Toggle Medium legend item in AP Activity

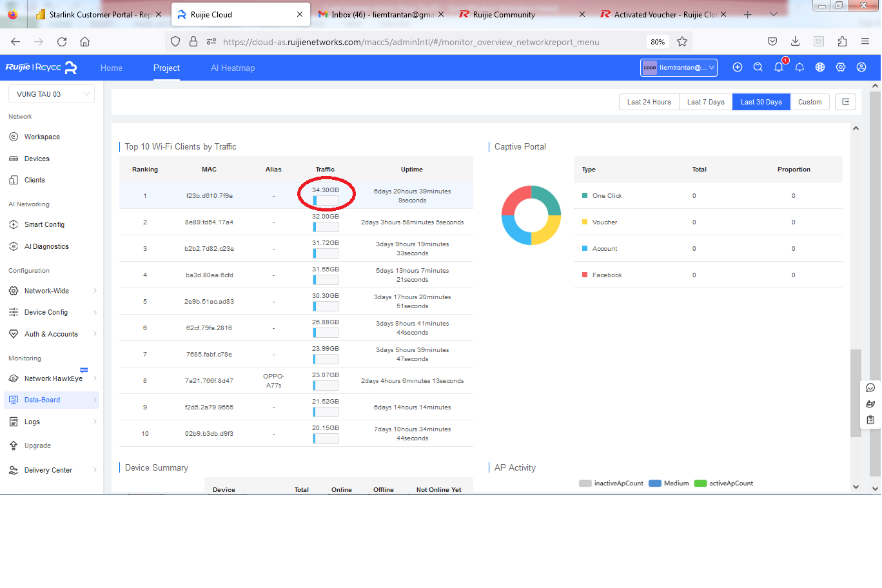click(x=669, y=484)
